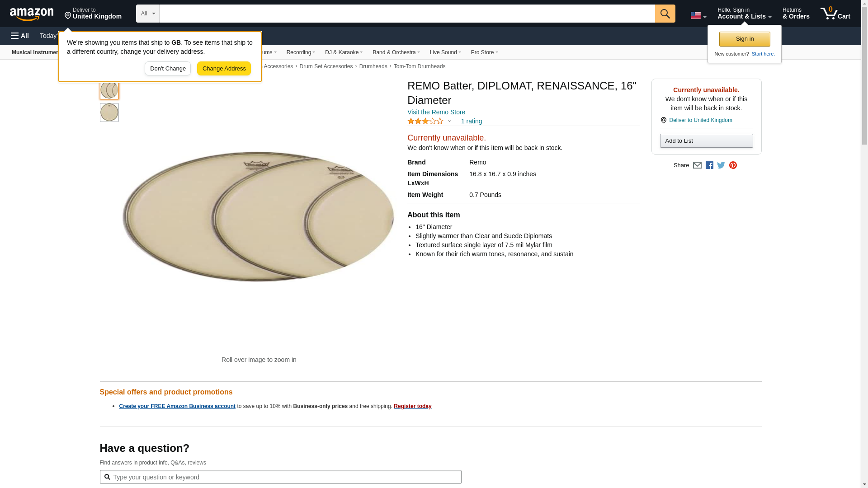Share product on Pinterest icon
The height and width of the screenshot is (488, 868).
(733, 165)
